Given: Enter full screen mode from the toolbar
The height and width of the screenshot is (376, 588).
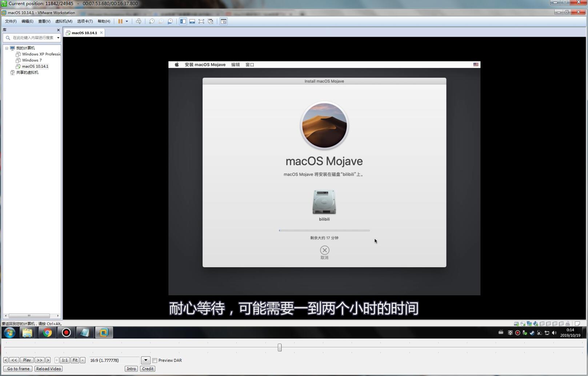Looking at the screenshot, I should [201, 21].
